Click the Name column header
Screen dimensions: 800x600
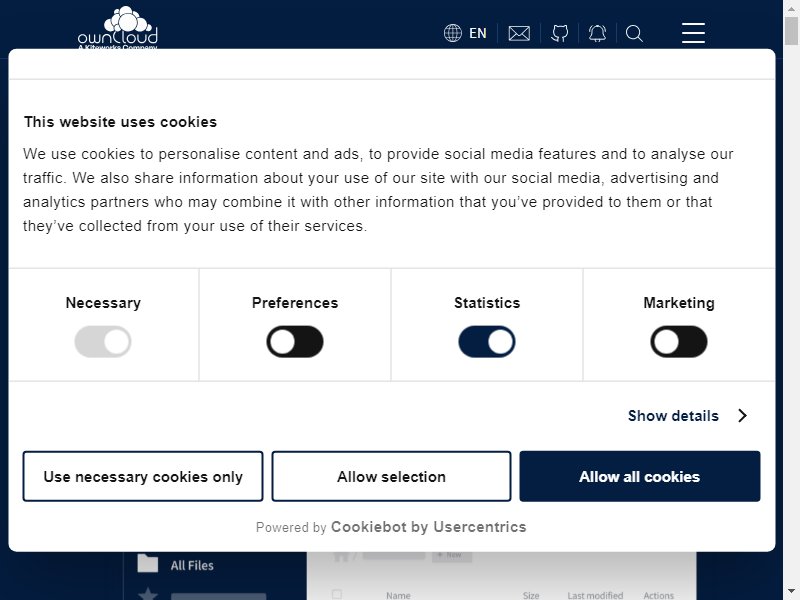398,595
